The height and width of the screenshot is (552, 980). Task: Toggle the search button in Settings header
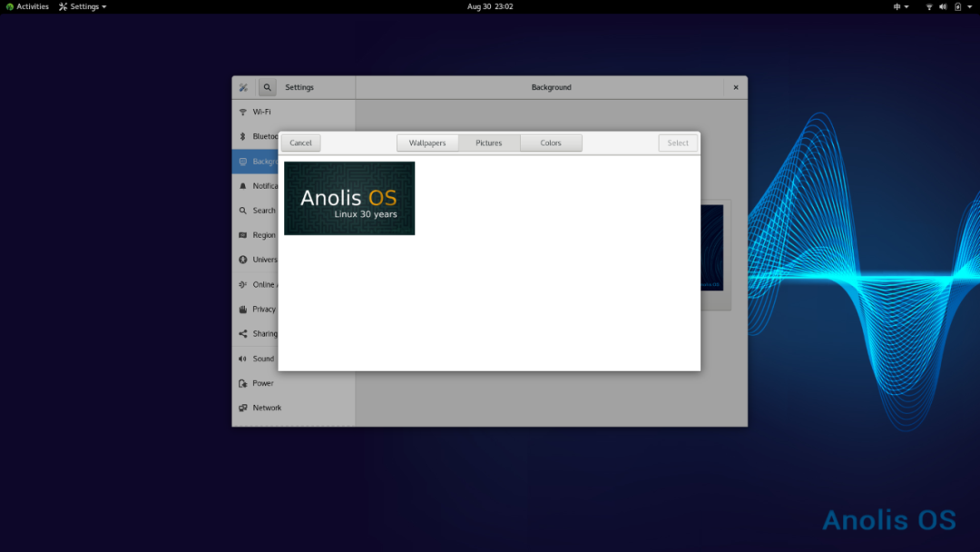pos(267,87)
